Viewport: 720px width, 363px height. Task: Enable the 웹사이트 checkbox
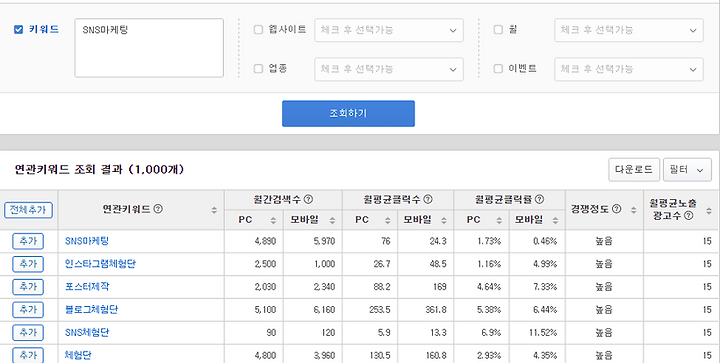click(258, 30)
